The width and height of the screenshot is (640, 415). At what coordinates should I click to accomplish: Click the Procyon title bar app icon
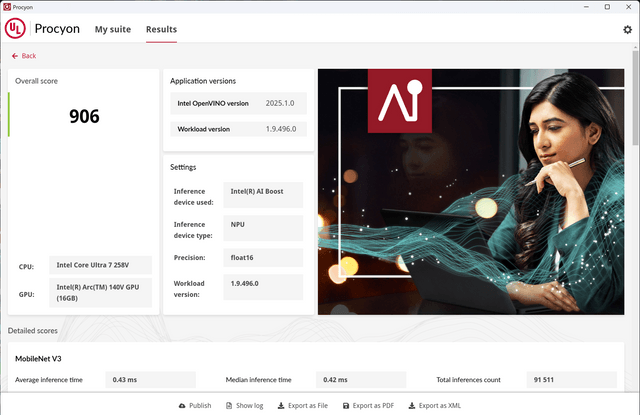coord(7,7)
